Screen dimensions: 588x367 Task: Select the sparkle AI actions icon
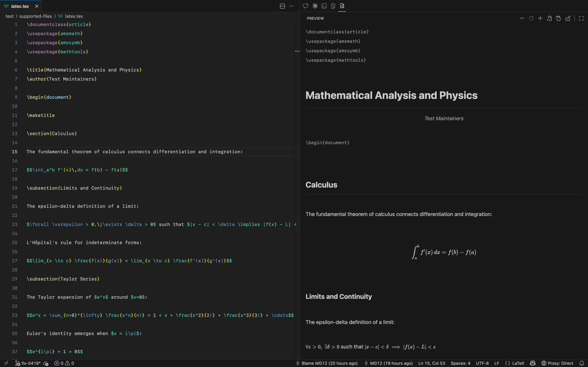tap(315, 6)
